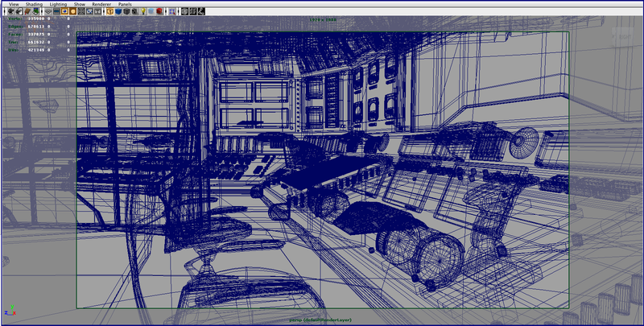This screenshot has height=326, width=644.
Task: Click the Image Plane icon
Action: [x=35, y=12]
